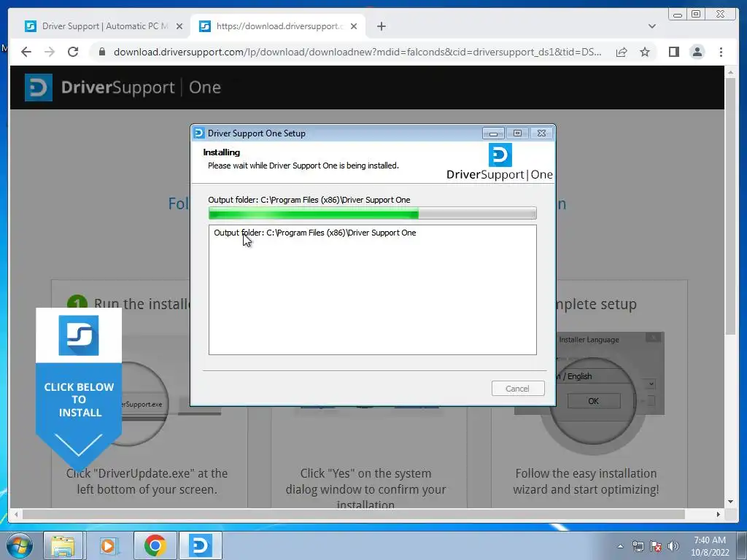The height and width of the screenshot is (560, 747).
Task: Go back to the previous page
Action: (26, 52)
